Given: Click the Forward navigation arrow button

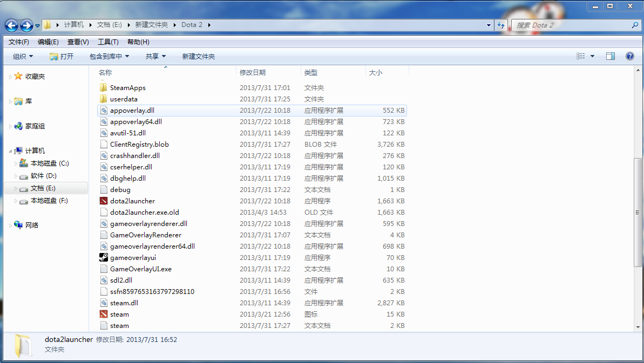Looking at the screenshot, I should [x=26, y=25].
